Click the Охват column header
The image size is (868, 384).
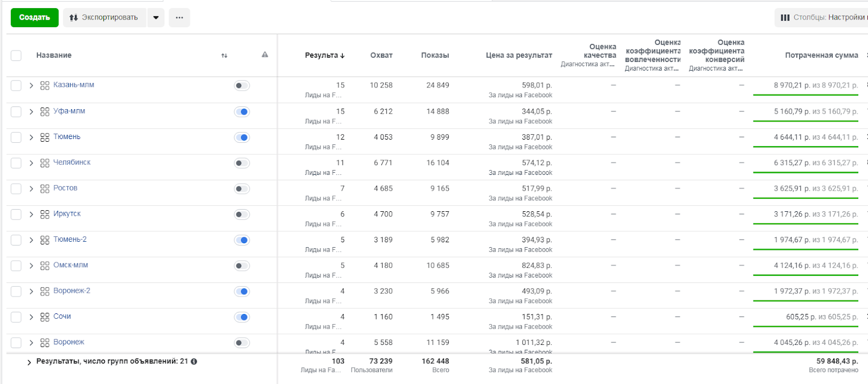coord(381,55)
